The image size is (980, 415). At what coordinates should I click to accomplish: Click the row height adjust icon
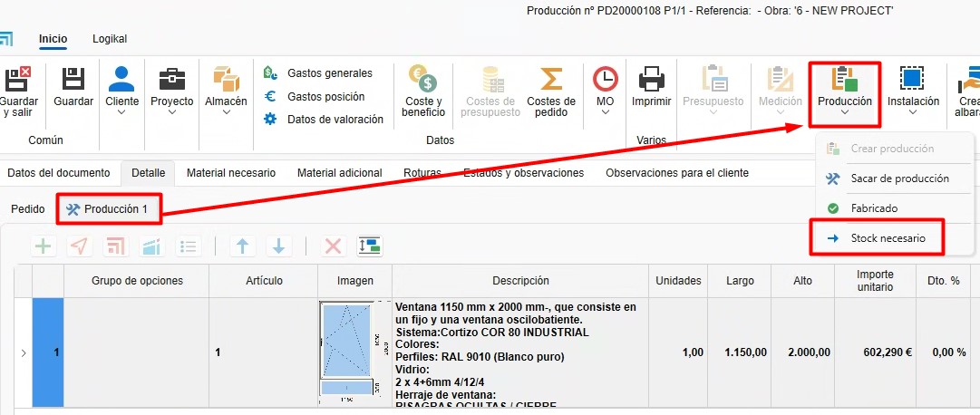coord(370,246)
